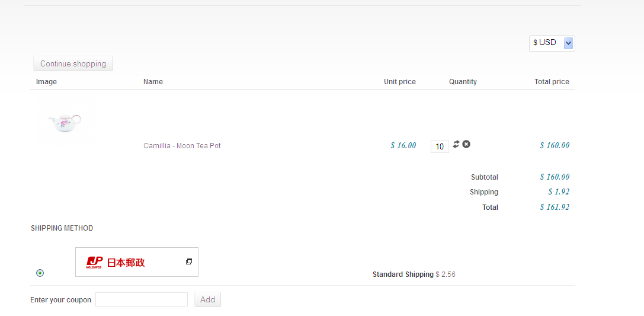Remove the Moon Tea Pot from cart

click(x=466, y=144)
